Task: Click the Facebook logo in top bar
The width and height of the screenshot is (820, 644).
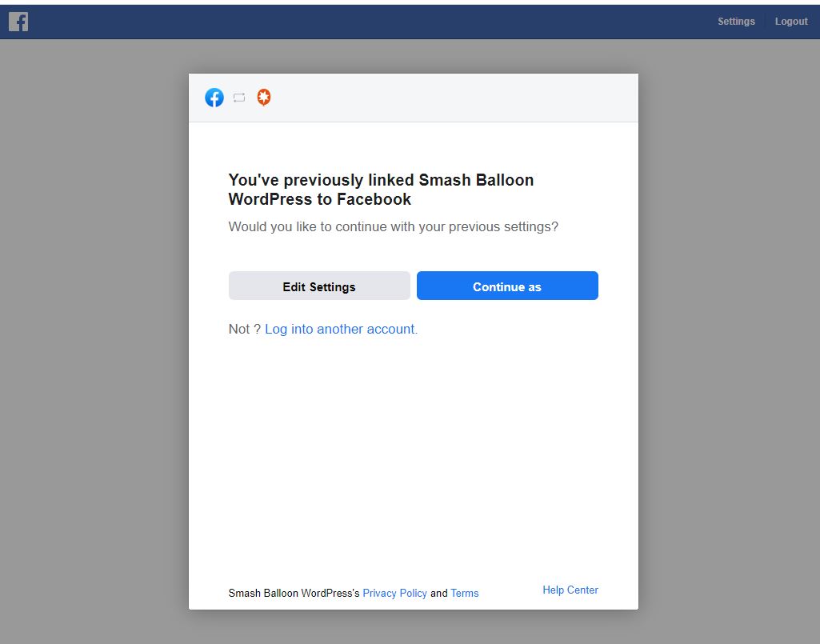Action: (18, 22)
